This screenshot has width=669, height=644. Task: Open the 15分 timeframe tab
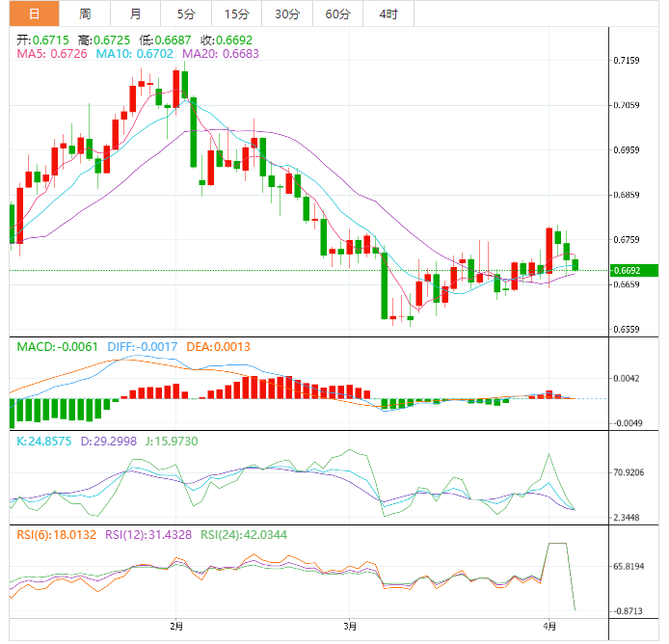coord(236,13)
